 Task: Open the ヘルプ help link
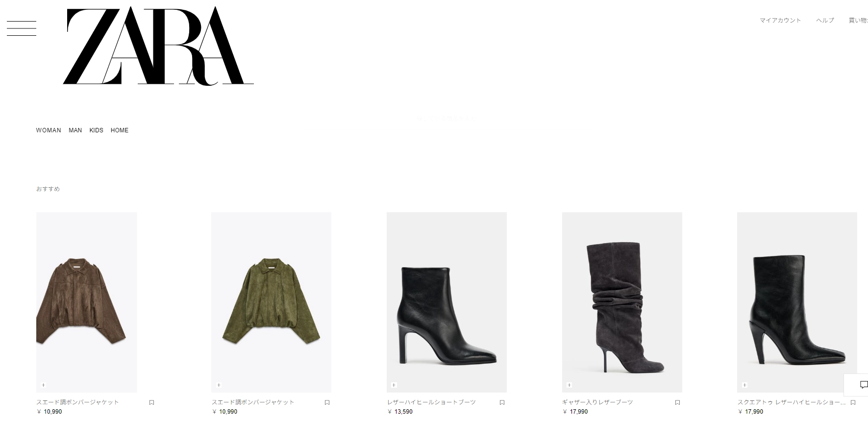[x=825, y=21]
